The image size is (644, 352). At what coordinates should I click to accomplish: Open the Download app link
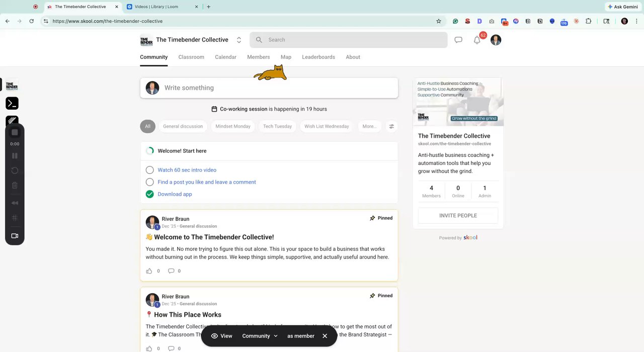pos(175,194)
